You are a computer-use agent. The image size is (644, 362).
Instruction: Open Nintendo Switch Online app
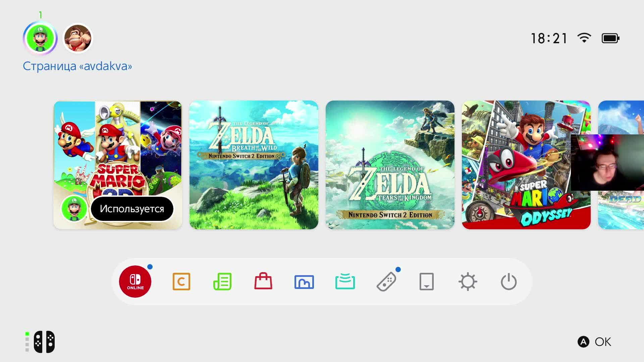(x=135, y=282)
